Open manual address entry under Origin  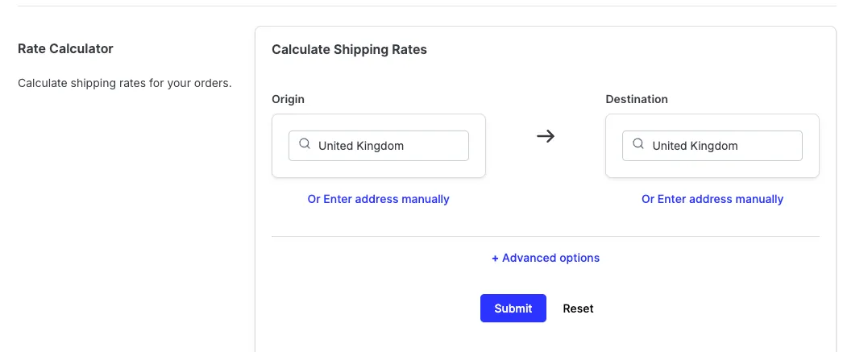pyautogui.click(x=379, y=199)
